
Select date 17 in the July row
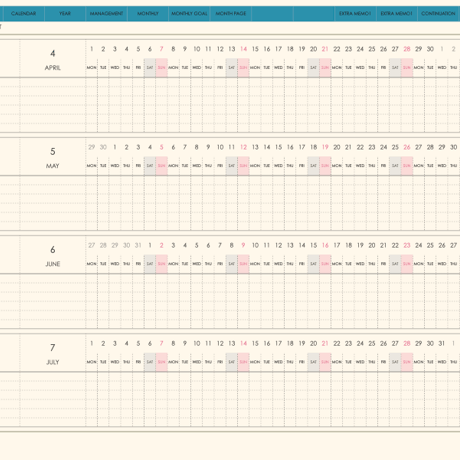(x=278, y=343)
